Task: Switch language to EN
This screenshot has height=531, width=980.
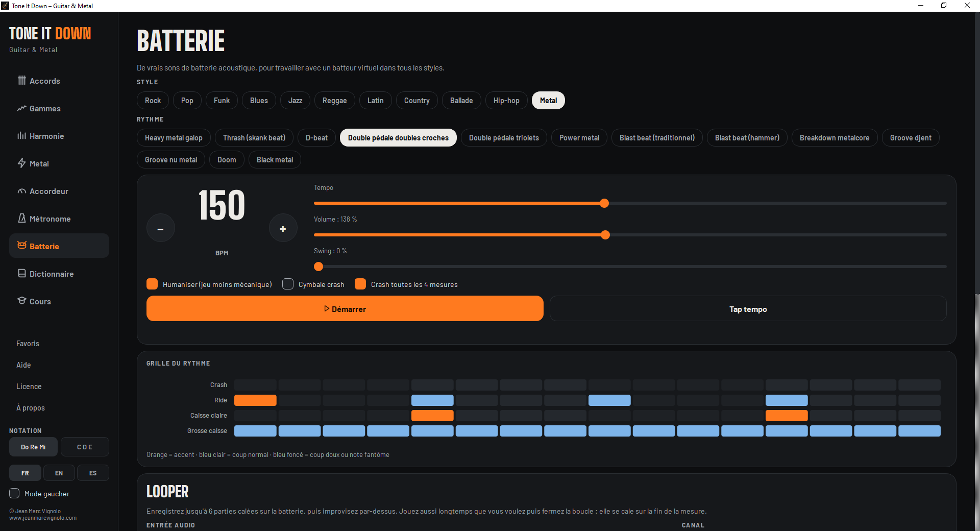Action: 59,473
